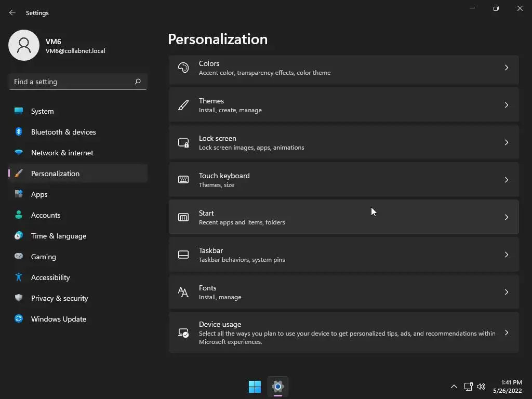Click the Lock screen monitor icon

click(183, 142)
